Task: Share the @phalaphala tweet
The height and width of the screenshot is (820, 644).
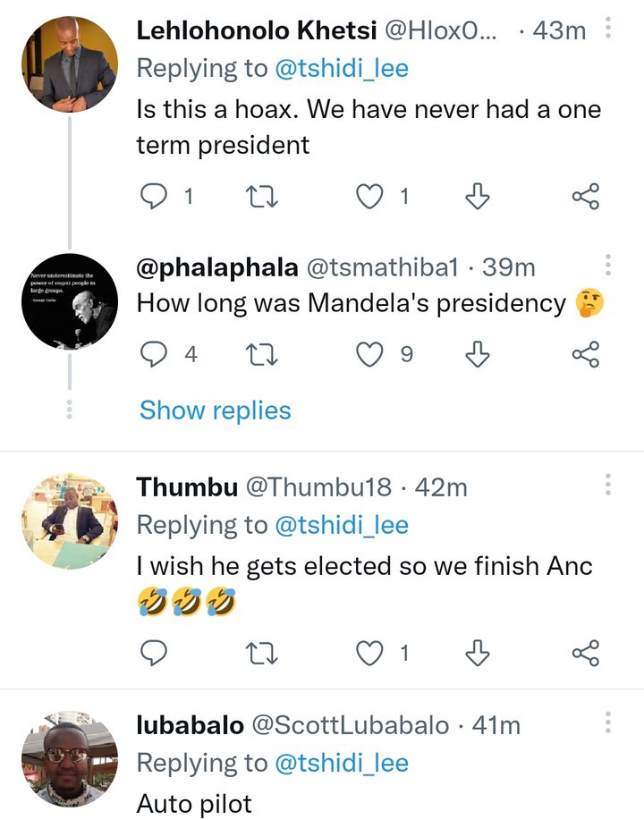Action: point(585,354)
